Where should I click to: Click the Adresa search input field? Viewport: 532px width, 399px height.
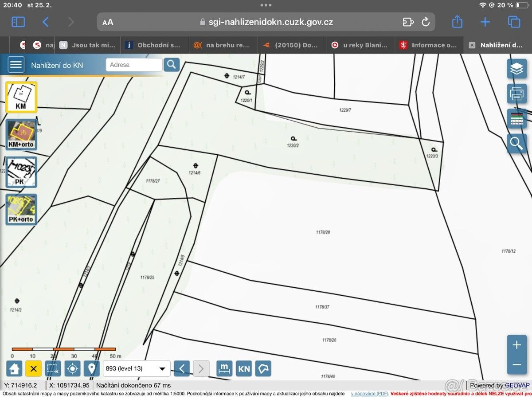coord(134,65)
